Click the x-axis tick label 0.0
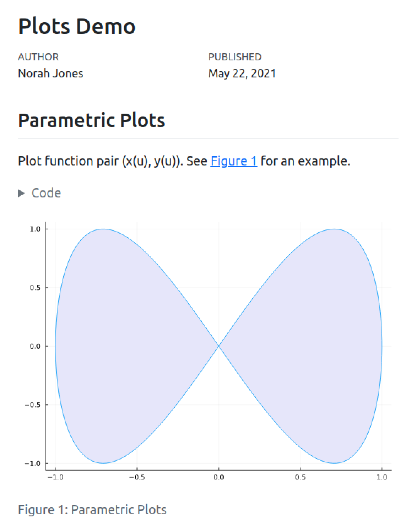This screenshot has height=532, width=417. (x=219, y=477)
